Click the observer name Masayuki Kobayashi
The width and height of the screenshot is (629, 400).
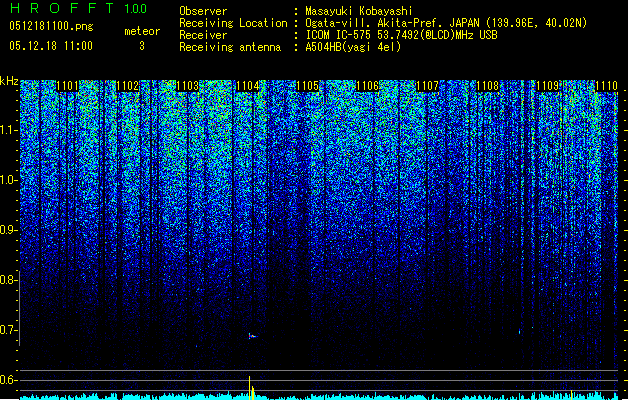coord(359,11)
